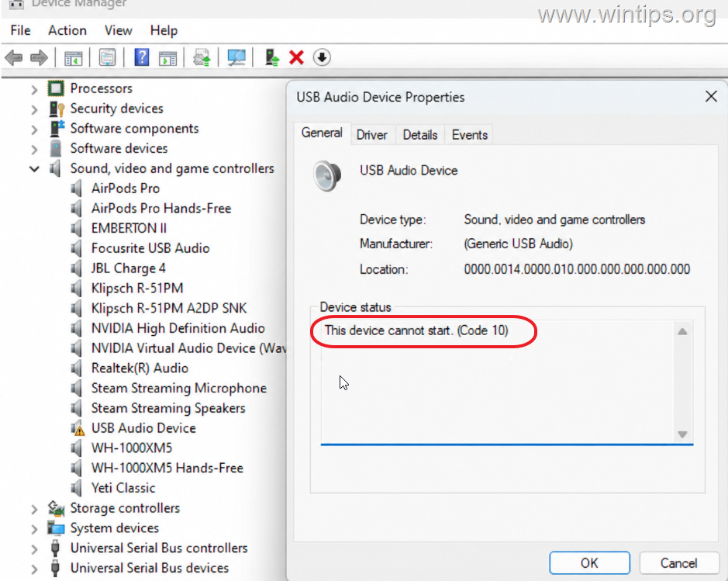Click the down-arrow Disable device icon
Screen dimensions: 728x581
[x=322, y=58]
